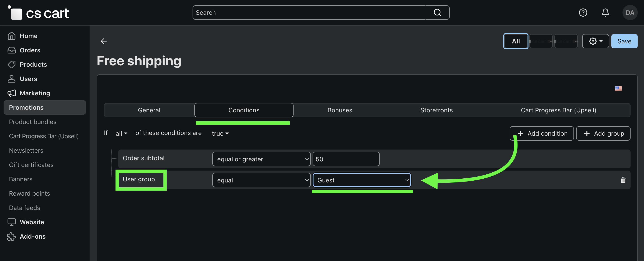Viewport: 644px width, 261px height.
Task: Open the Storefronts tab
Action: click(x=436, y=110)
